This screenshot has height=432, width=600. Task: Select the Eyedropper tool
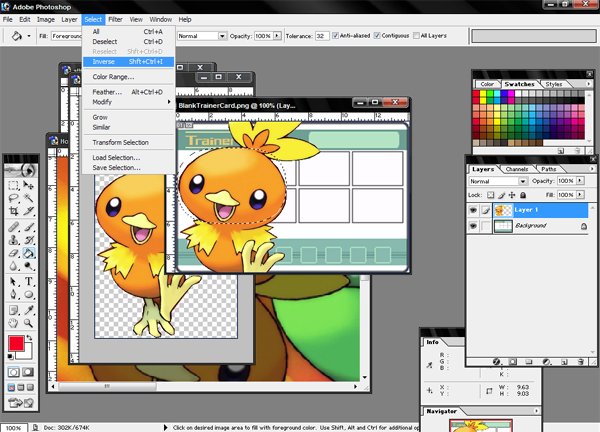click(x=28, y=310)
